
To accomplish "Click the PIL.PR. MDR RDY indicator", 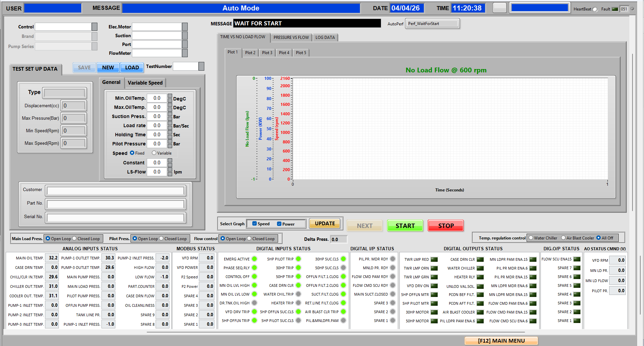I will click(x=393, y=259).
